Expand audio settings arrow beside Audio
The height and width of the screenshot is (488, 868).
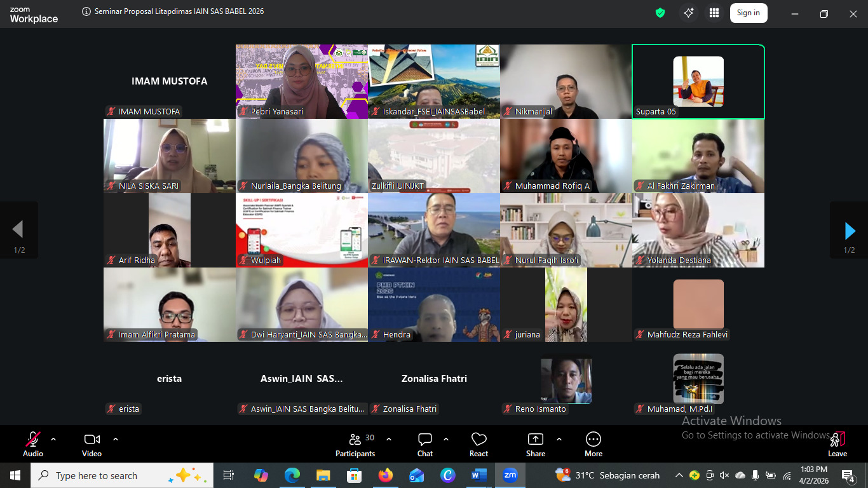point(53,439)
